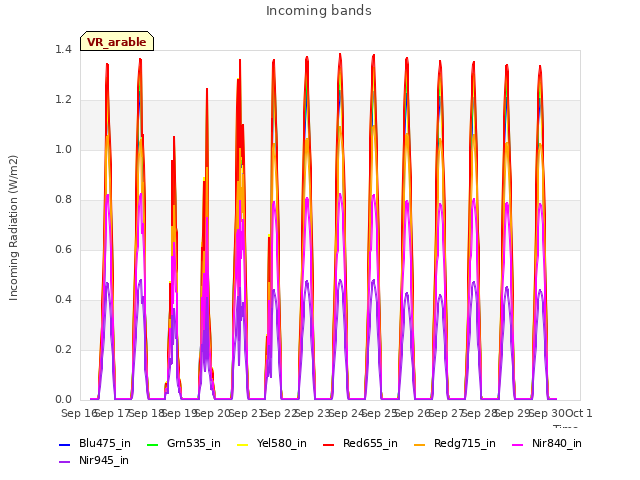Click the 0.6 y-axis tick label

63,250
